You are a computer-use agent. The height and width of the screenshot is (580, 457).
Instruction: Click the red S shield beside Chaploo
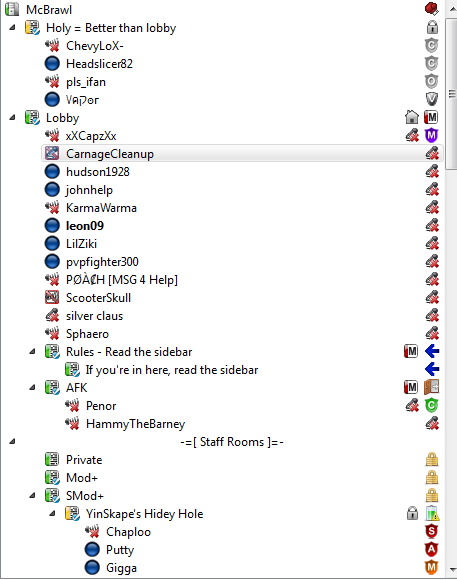click(x=431, y=532)
